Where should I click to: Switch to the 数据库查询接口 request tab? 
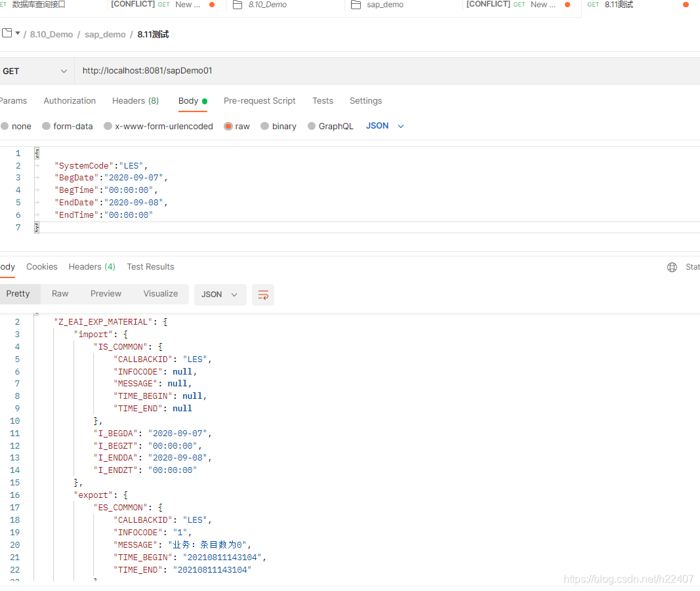pyautogui.click(x=39, y=5)
